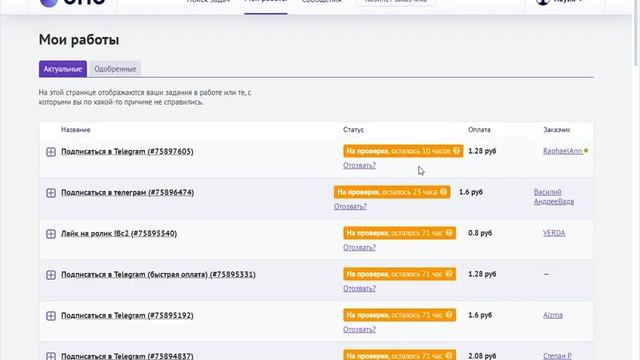The height and width of the screenshot is (360, 640).
Task: Expand row for task #75895192
Action: 51,316
